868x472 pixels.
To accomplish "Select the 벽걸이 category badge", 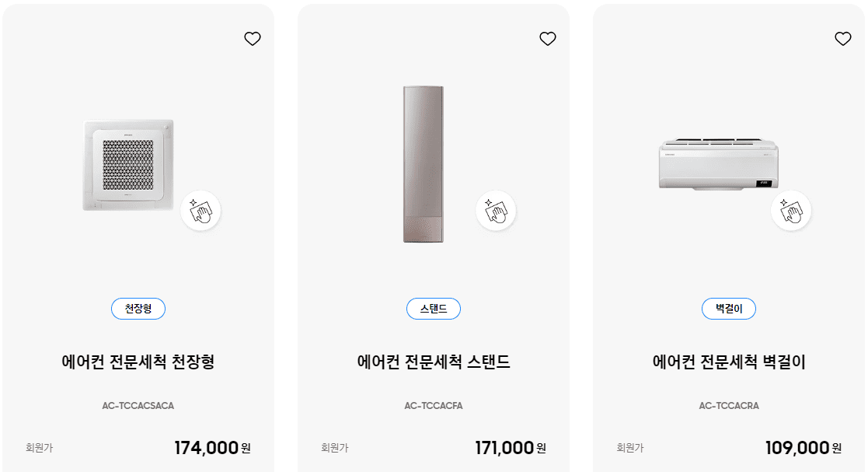I will coord(729,308).
